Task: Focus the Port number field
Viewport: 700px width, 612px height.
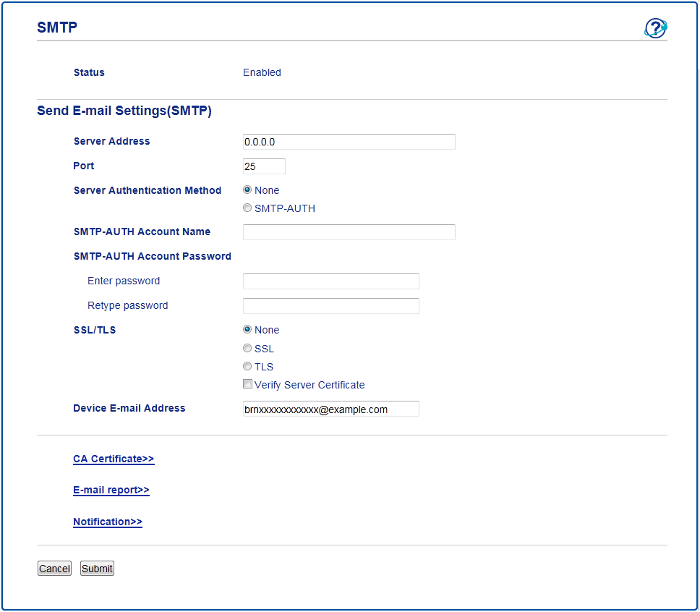Action: [x=264, y=166]
